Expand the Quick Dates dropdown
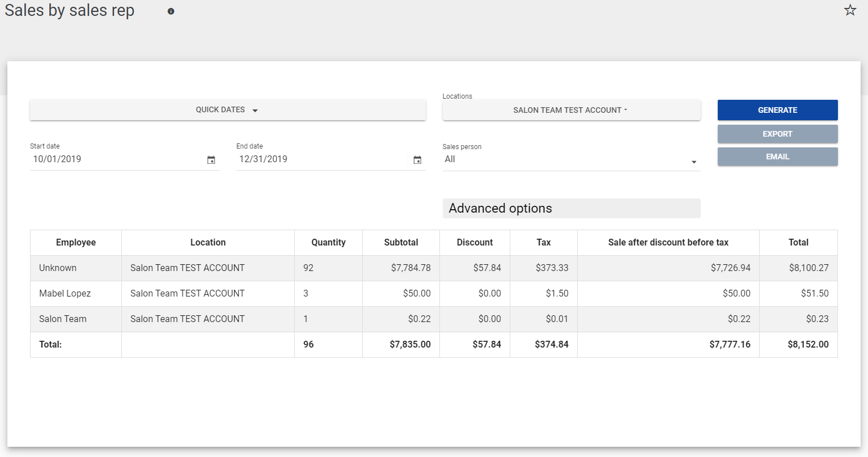 coord(227,110)
